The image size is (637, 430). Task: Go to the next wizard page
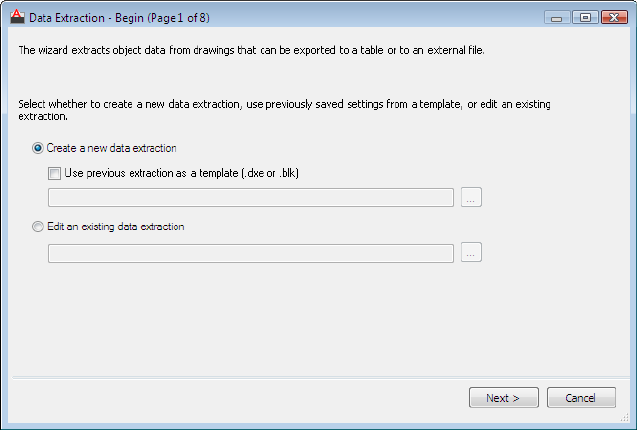[x=503, y=398]
